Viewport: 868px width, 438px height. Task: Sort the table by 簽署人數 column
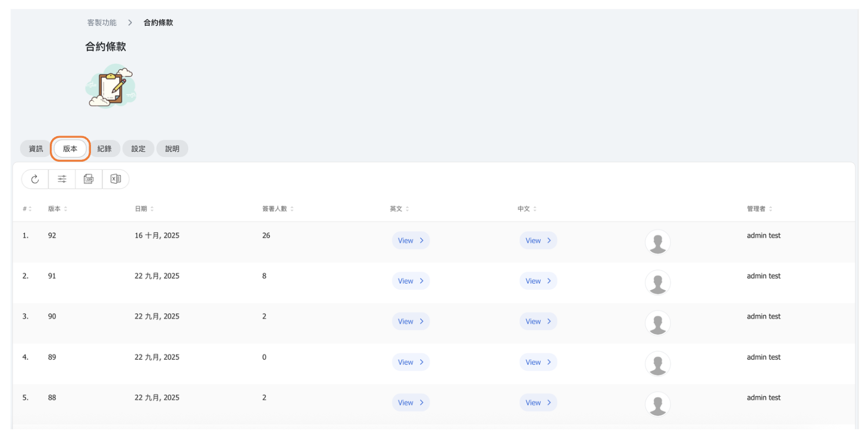(x=278, y=209)
